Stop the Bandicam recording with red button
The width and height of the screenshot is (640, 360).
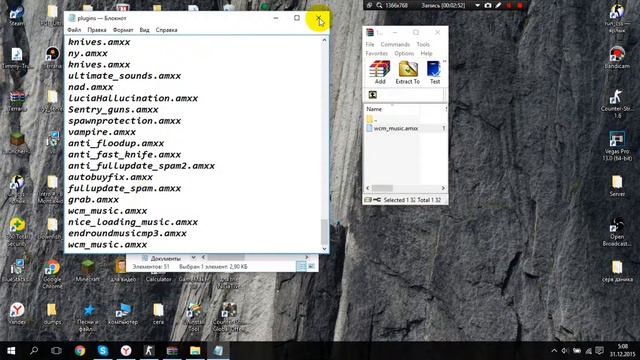click(520, 5)
